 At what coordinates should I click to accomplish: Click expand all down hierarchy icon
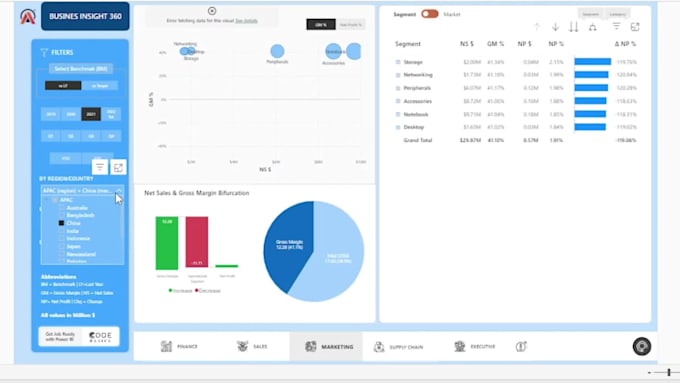click(x=592, y=27)
